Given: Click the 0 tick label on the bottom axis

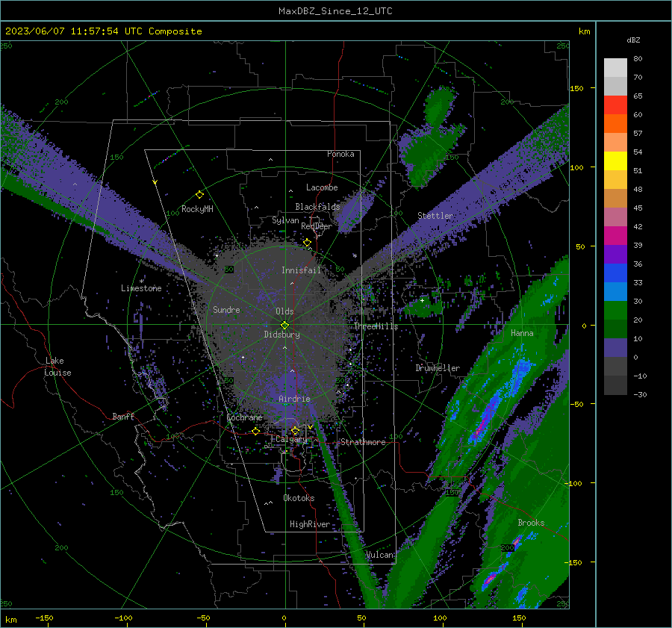Looking at the screenshot, I should point(284,618).
